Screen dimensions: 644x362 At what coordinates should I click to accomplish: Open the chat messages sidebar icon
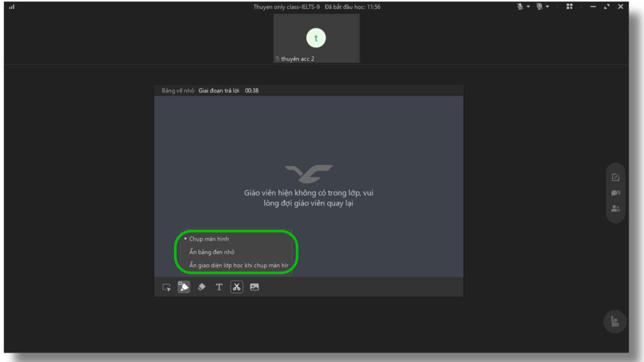pos(615,193)
